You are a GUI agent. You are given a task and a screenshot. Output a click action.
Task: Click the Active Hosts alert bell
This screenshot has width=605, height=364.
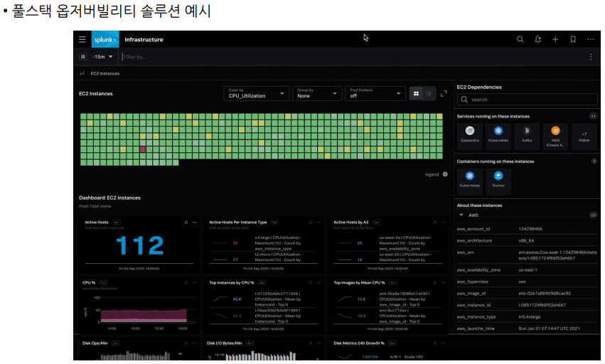[186, 223]
